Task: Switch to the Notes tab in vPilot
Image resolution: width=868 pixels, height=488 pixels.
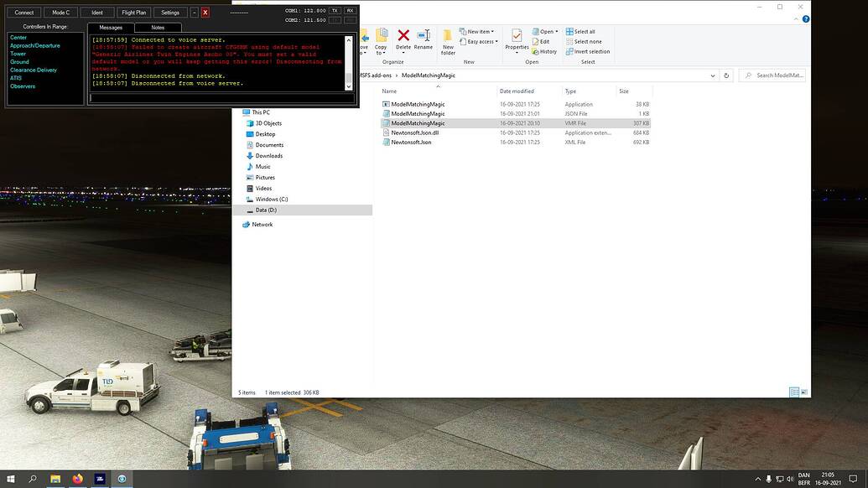Action: point(156,27)
